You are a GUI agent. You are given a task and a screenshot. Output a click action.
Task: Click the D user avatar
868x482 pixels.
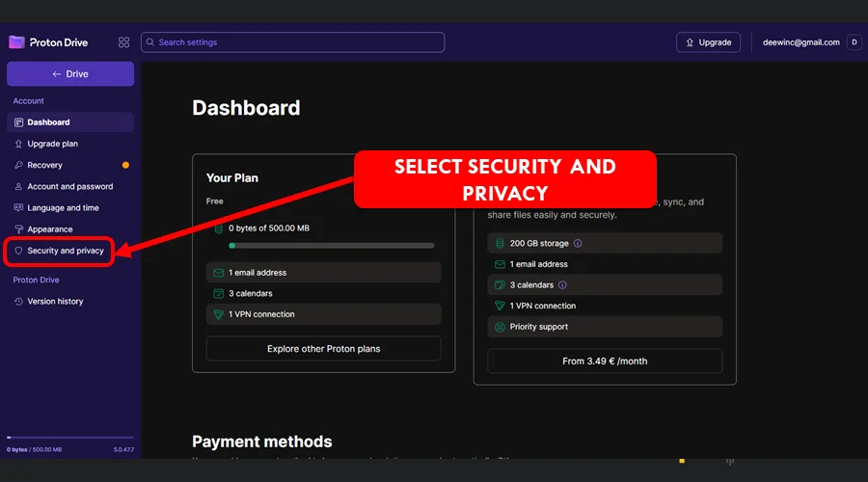854,42
